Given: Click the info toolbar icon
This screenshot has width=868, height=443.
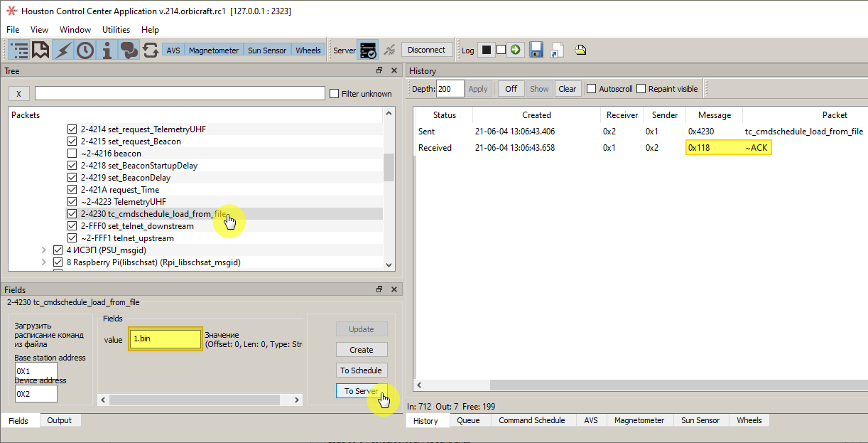Looking at the screenshot, I should coord(107,50).
